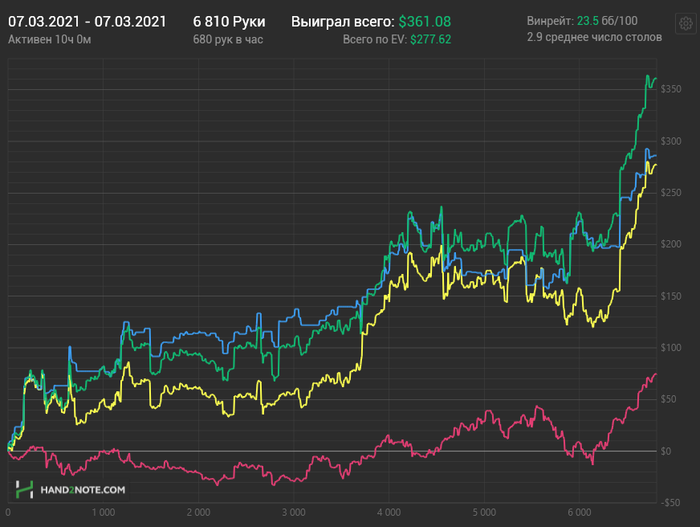The width and height of the screenshot is (700, 527).
Task: Click the 4 000 x-axis label
Action: click(x=389, y=513)
